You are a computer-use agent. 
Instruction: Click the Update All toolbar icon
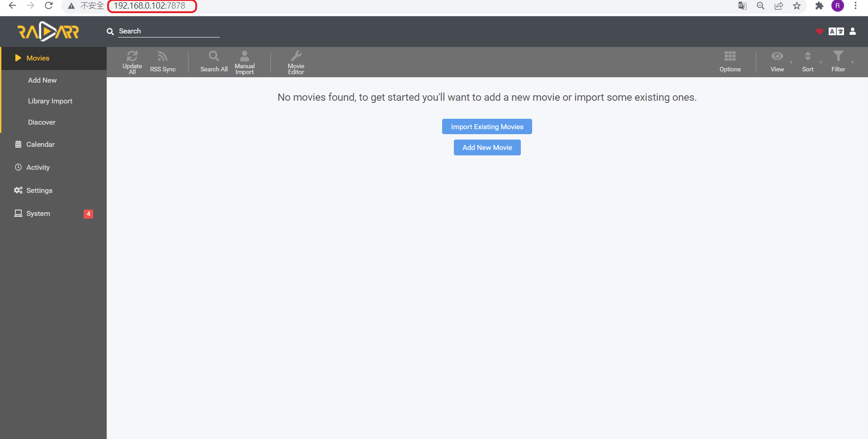[x=132, y=62]
